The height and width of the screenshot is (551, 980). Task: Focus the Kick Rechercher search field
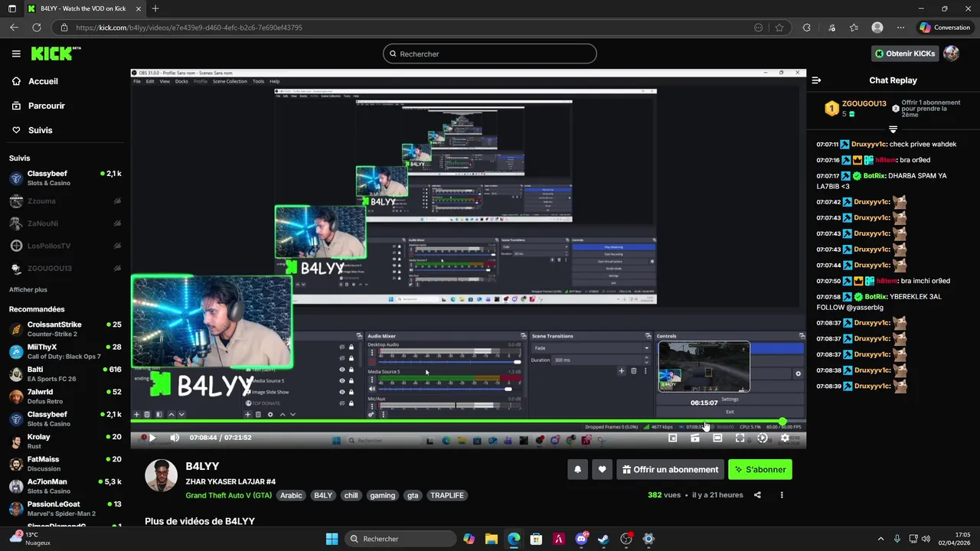click(490, 54)
